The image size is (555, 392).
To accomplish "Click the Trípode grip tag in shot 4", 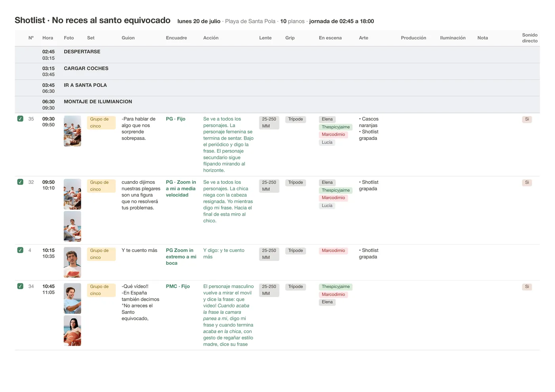I will [295, 250].
